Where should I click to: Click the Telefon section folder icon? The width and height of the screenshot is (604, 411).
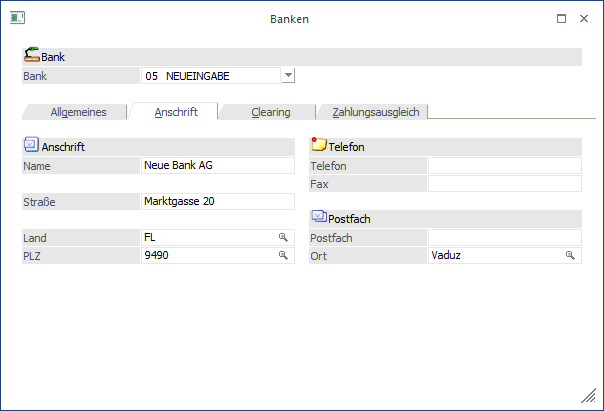click(x=319, y=146)
